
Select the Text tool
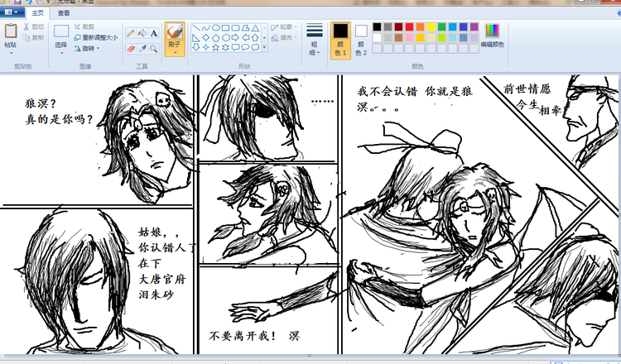click(153, 33)
